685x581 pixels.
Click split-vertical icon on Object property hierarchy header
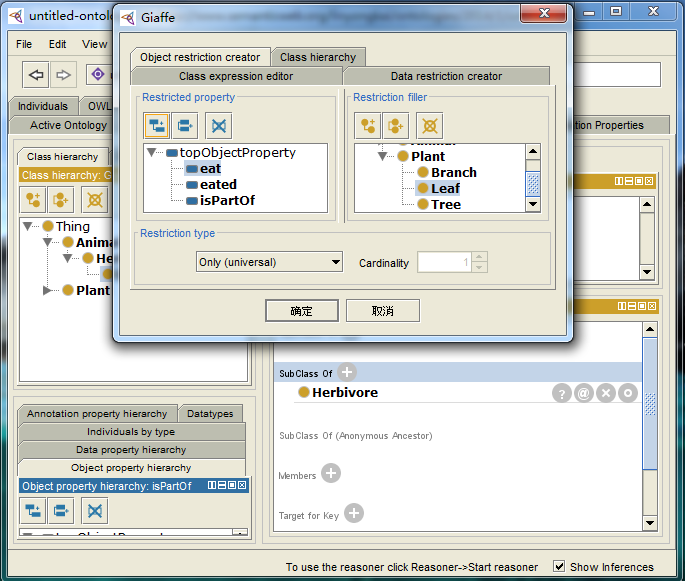(212, 485)
